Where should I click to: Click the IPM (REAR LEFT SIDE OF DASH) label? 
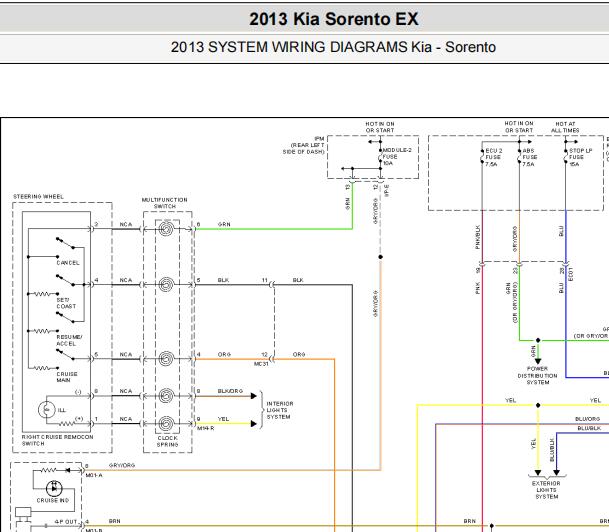click(303, 145)
